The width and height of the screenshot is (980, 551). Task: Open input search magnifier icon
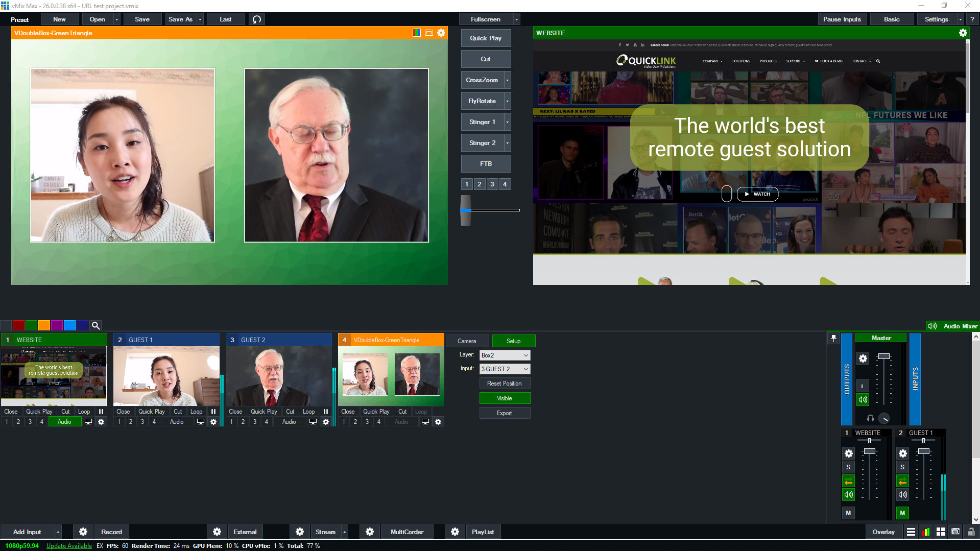click(x=95, y=325)
